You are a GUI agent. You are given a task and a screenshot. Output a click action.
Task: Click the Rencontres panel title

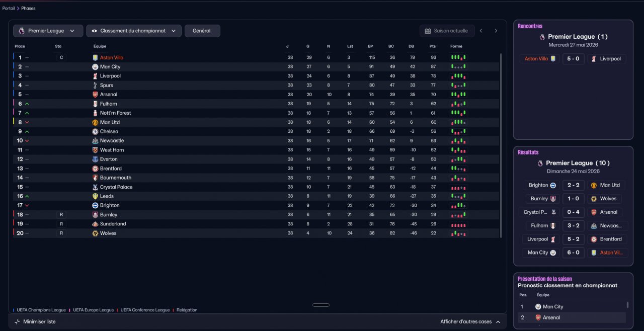[530, 26]
